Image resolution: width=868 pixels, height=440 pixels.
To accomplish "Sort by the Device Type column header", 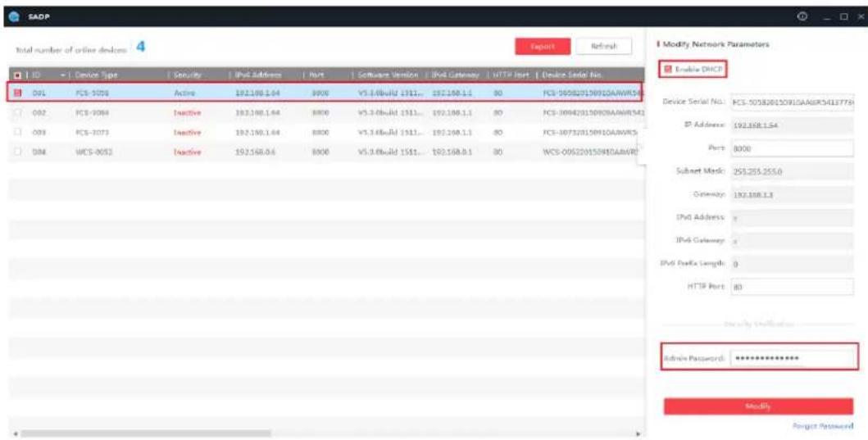I will [97, 75].
